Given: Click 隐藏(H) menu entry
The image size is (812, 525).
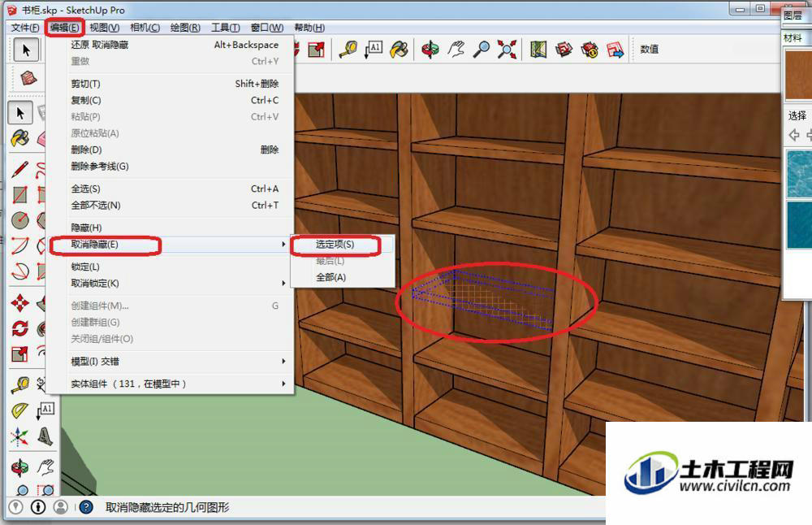Looking at the screenshot, I should pos(170,228).
